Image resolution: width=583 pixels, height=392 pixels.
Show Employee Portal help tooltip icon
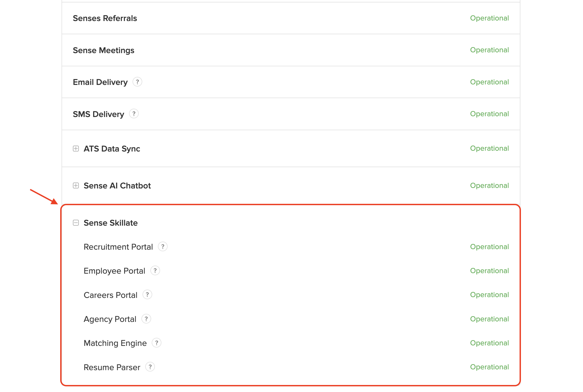(155, 271)
